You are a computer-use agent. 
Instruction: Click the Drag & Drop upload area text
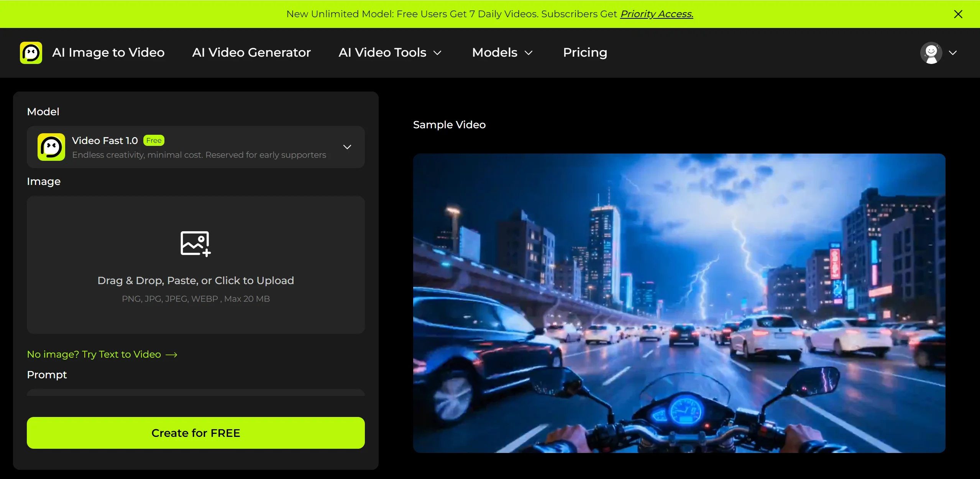tap(196, 281)
